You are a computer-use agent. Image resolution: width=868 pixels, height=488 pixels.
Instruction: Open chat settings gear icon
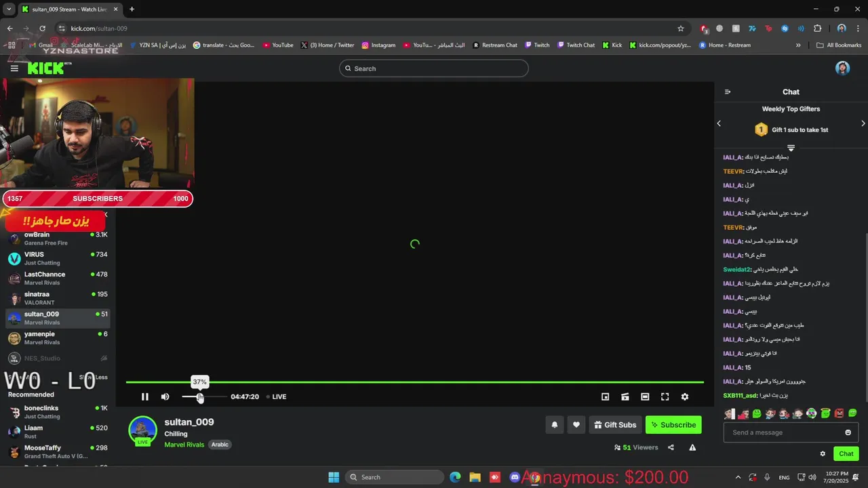[823, 454]
